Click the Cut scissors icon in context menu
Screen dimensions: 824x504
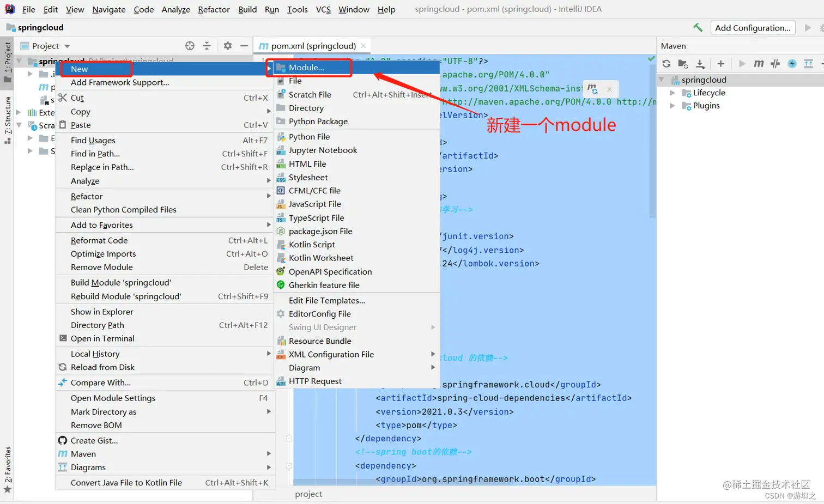[63, 98]
